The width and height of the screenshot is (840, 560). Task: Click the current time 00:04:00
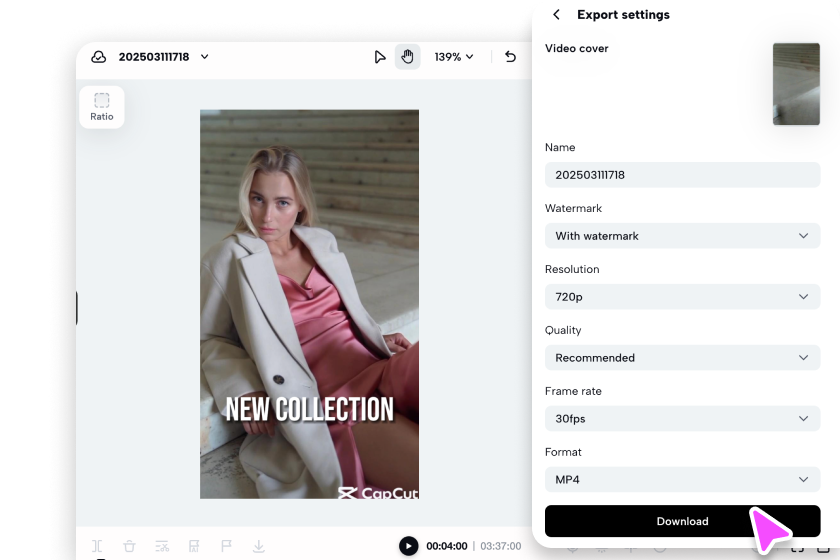click(x=447, y=546)
